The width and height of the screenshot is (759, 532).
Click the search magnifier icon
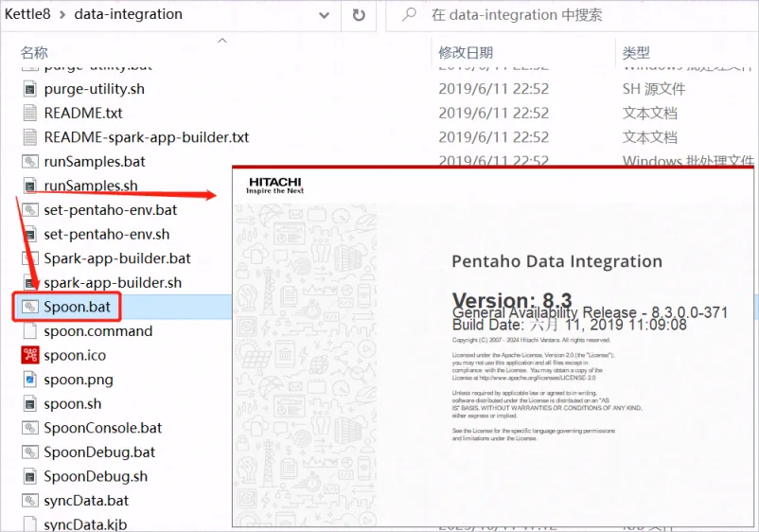click(409, 14)
